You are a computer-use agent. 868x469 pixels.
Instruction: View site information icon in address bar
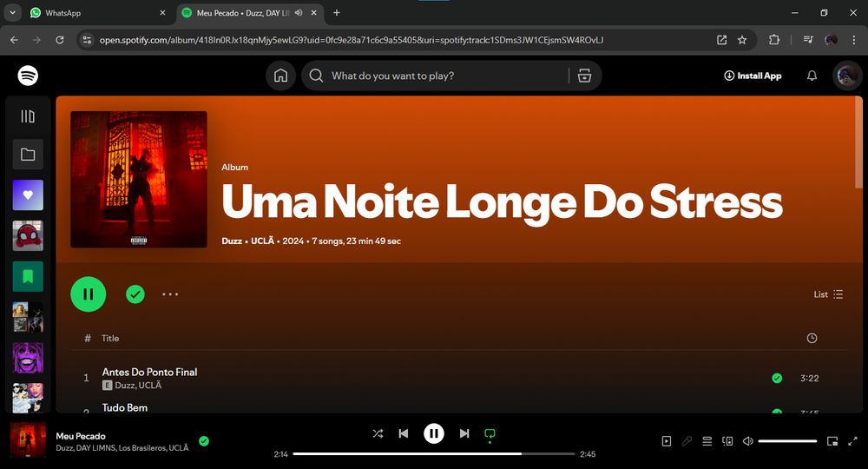tap(87, 40)
